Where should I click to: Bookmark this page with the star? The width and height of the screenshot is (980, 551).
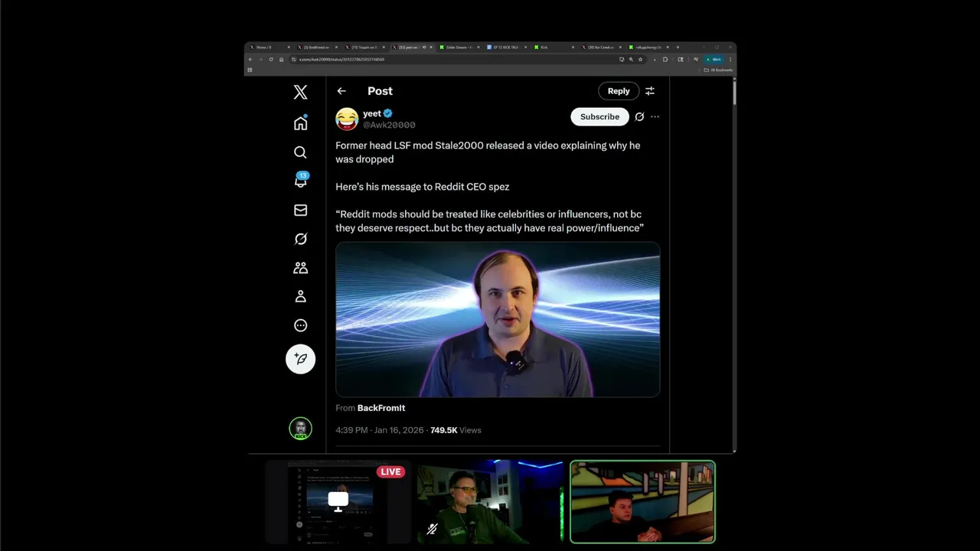[x=640, y=59]
